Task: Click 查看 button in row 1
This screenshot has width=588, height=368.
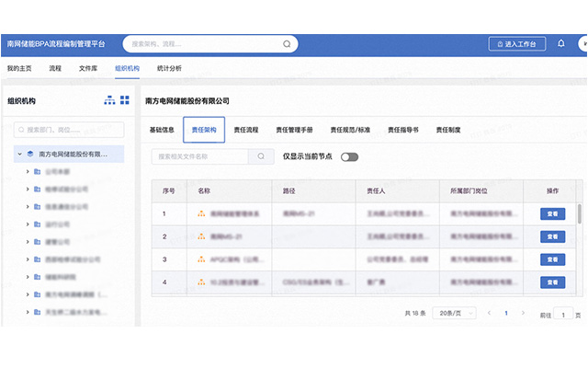Action: click(x=552, y=214)
